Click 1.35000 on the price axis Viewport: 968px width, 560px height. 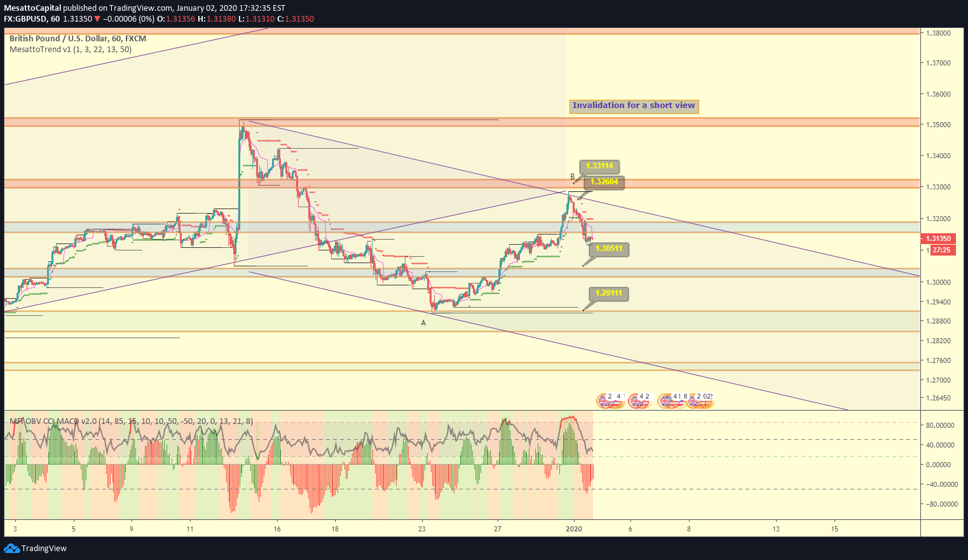(x=938, y=125)
